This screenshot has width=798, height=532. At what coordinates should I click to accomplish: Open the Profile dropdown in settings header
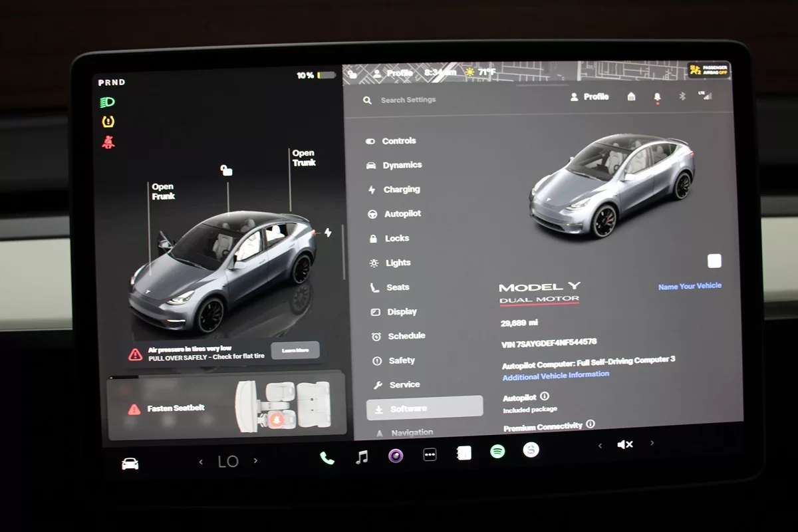[x=589, y=97]
